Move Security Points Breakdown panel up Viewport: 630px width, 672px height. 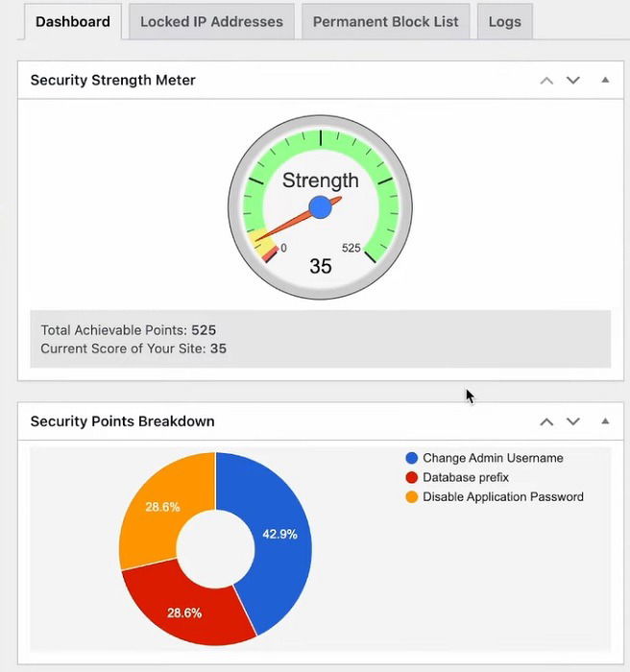coord(546,421)
